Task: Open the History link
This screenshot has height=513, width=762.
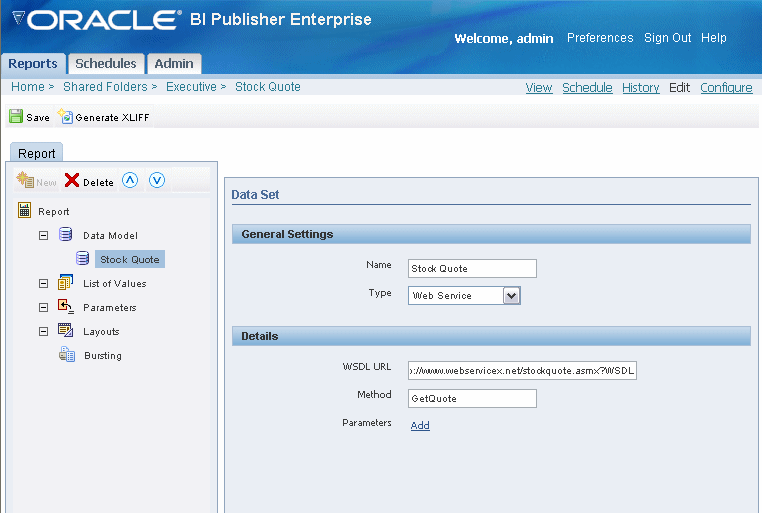Action: (641, 87)
